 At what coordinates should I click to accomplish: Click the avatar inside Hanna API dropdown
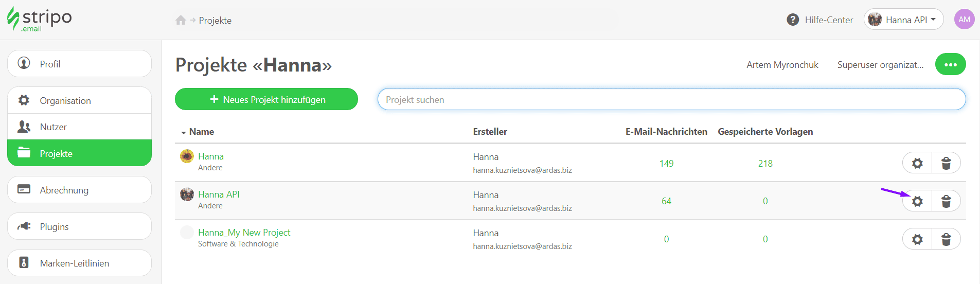coord(875,20)
